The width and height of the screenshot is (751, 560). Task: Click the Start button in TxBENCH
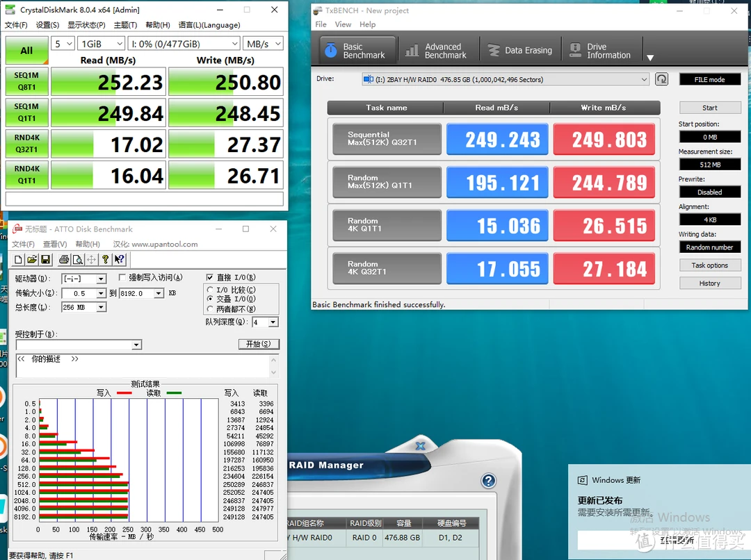coord(709,108)
